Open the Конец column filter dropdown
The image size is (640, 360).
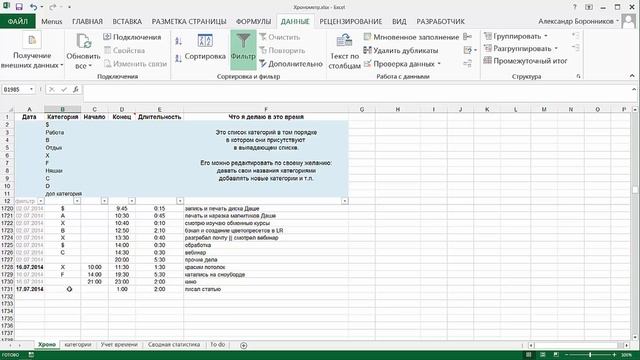coord(132,201)
